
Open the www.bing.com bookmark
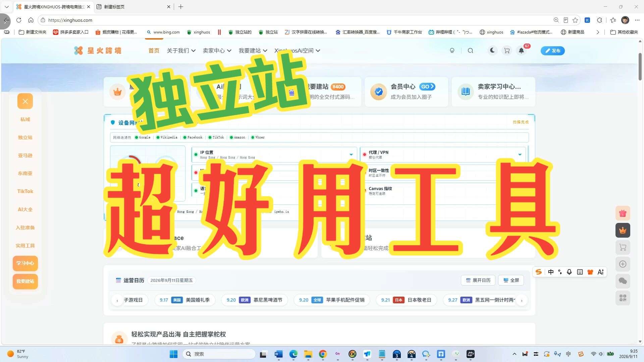[163, 32]
